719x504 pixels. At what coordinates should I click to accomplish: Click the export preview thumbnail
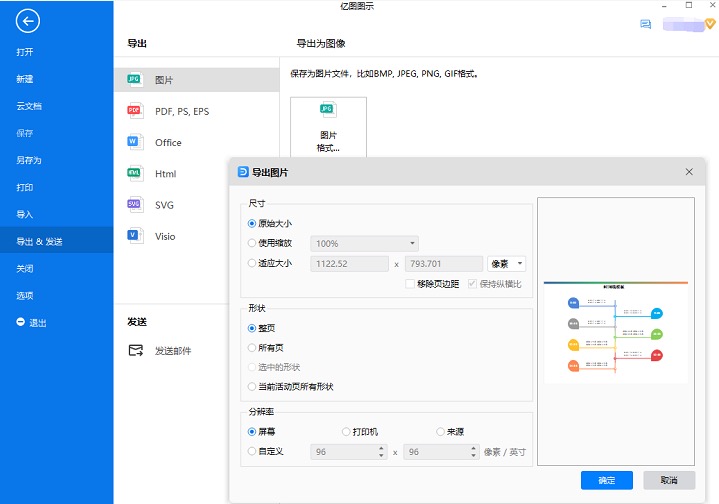(x=615, y=330)
